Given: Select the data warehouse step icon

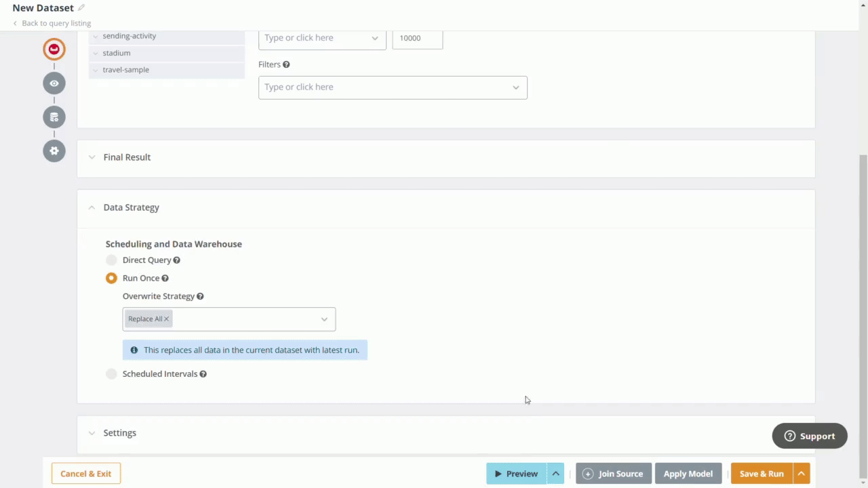Looking at the screenshot, I should [x=54, y=117].
